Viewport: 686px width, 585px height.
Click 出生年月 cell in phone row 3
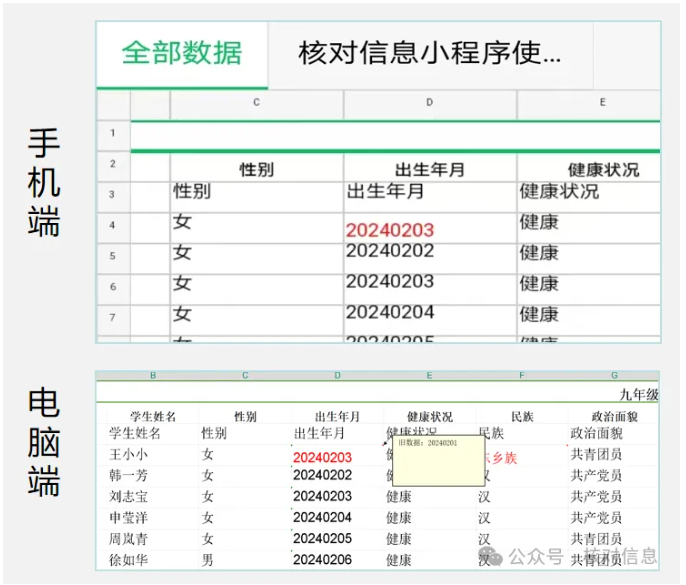430,197
